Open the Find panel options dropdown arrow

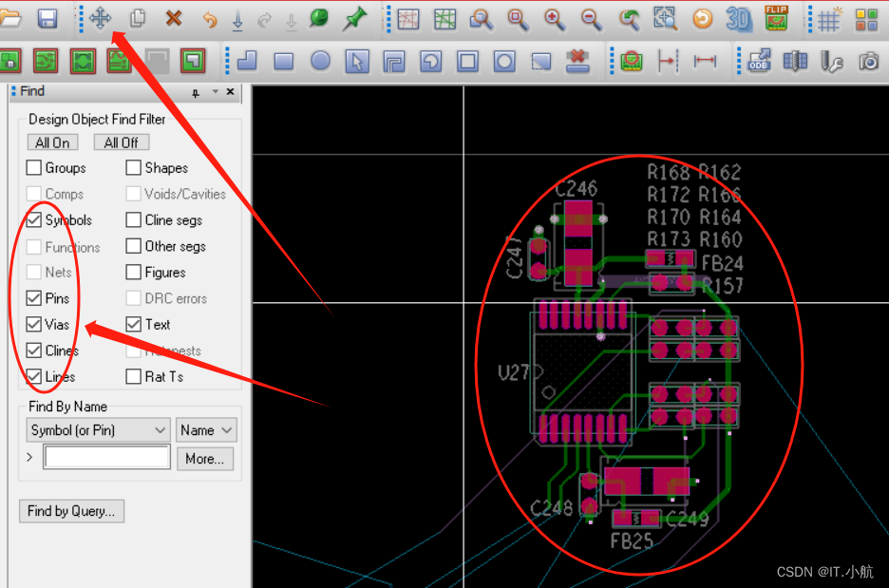(215, 91)
